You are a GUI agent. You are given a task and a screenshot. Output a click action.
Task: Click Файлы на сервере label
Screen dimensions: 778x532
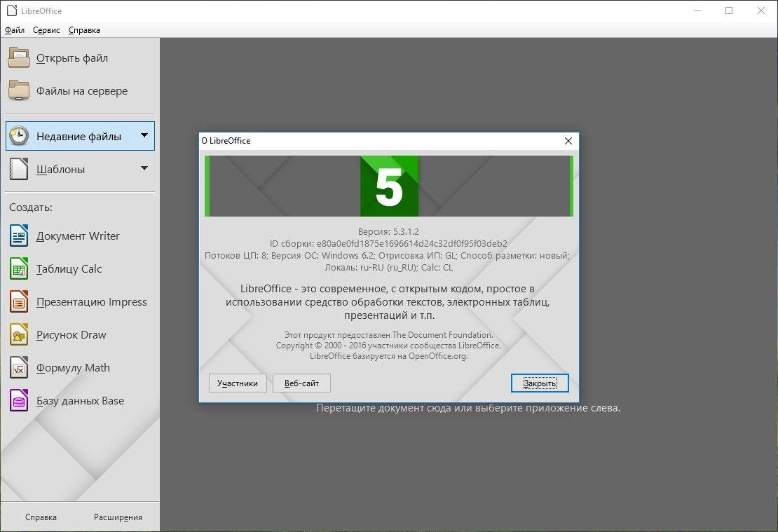tap(82, 91)
